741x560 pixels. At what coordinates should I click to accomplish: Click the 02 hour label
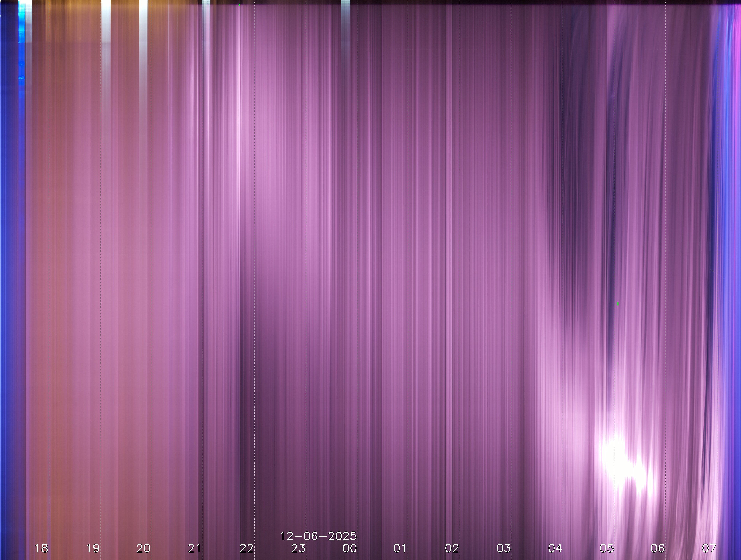[452, 548]
